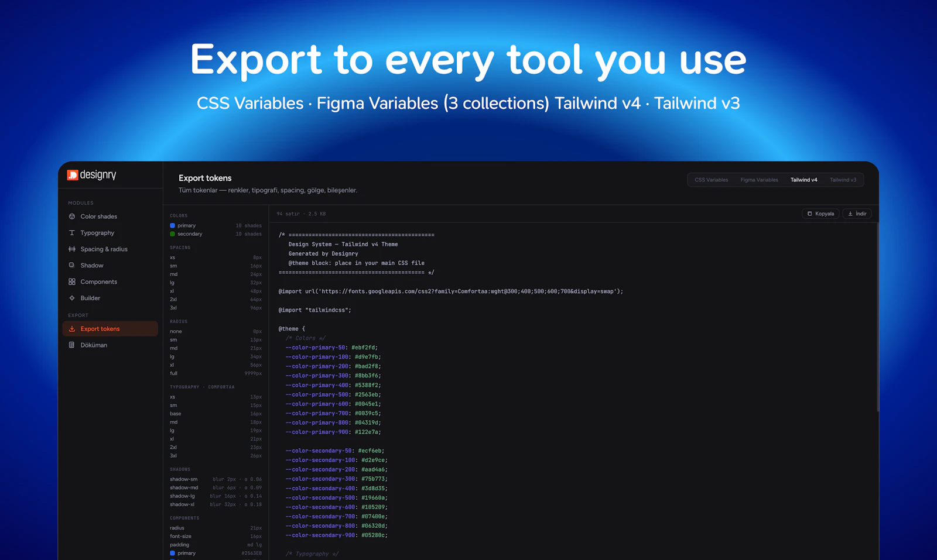937x560 pixels.
Task: Switch to Figma Variables tab
Action: 759,180
